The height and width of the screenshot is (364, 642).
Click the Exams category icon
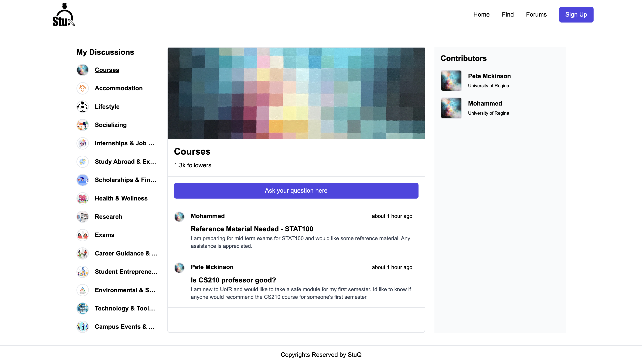click(x=82, y=235)
